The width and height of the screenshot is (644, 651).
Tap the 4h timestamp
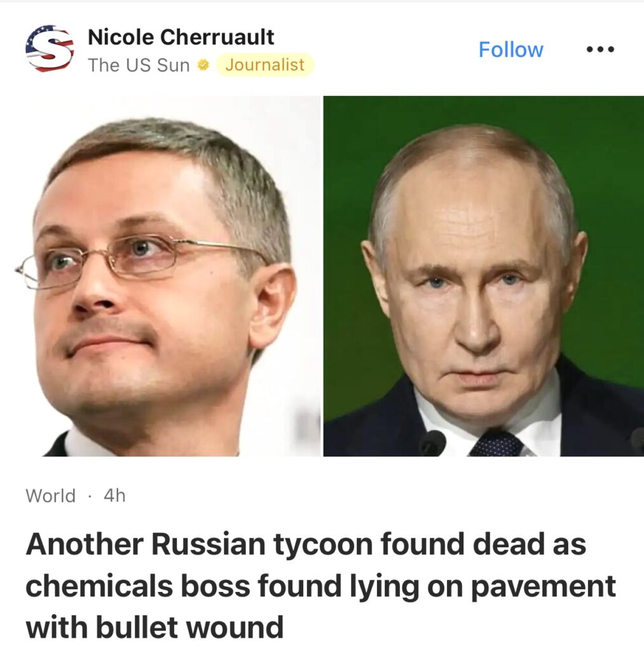(x=114, y=496)
